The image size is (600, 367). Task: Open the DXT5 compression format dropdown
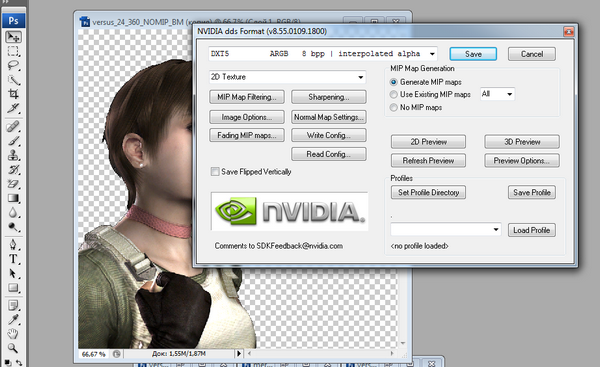pyautogui.click(x=323, y=54)
